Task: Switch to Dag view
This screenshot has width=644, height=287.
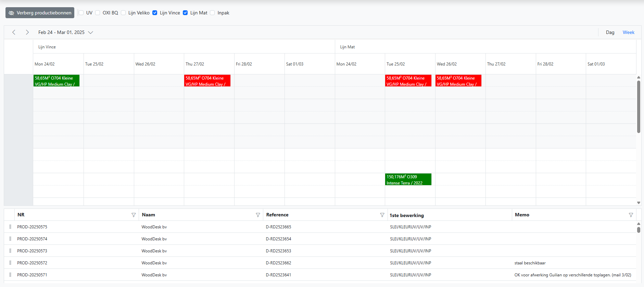Action: [x=610, y=32]
